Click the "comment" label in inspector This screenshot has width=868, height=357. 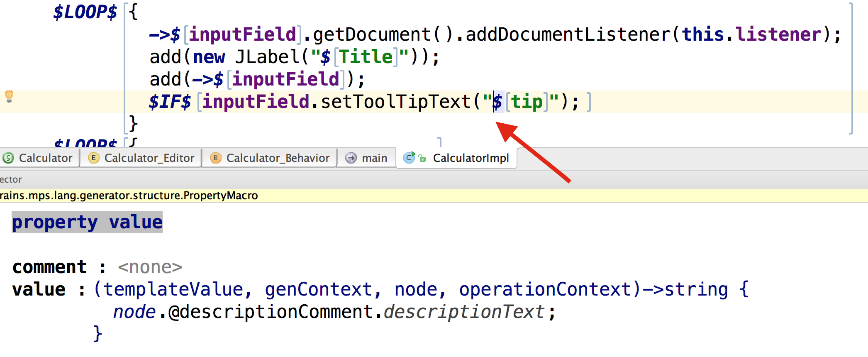click(x=49, y=267)
